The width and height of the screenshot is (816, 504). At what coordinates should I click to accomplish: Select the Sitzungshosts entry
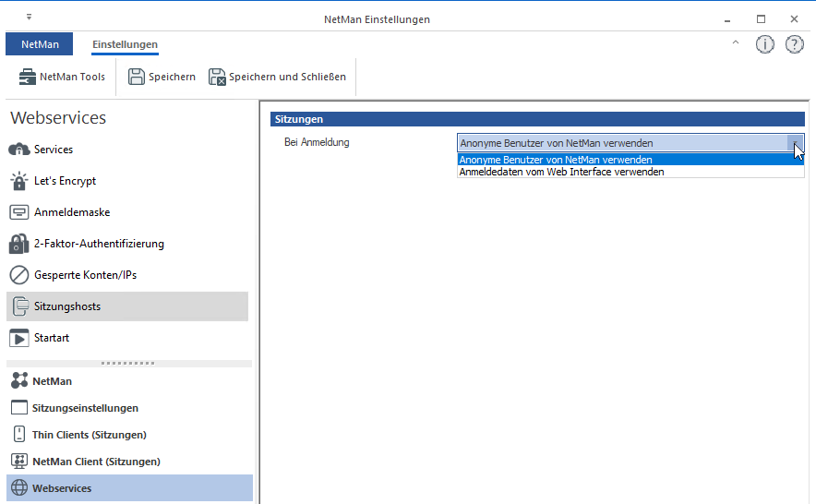(x=127, y=306)
